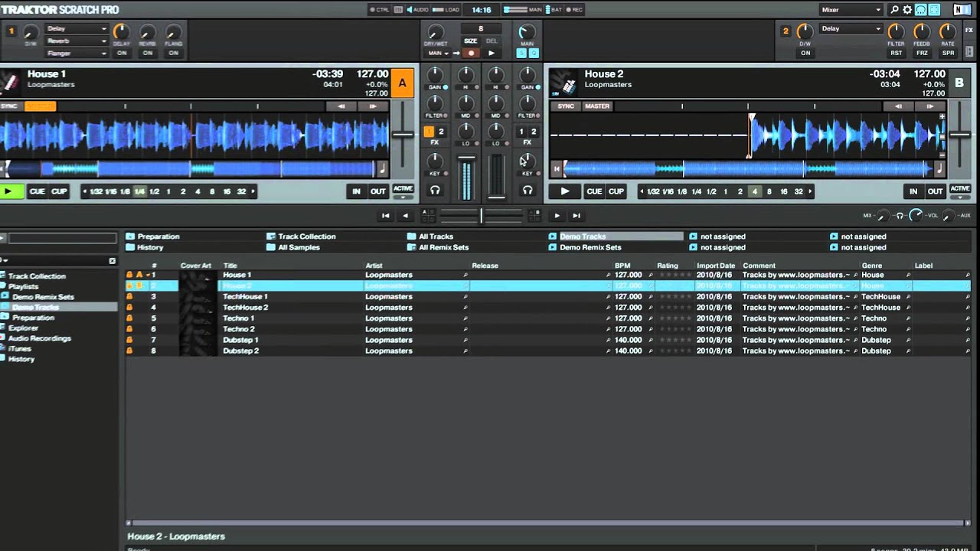Click the Native Instruments logo

click(962, 10)
